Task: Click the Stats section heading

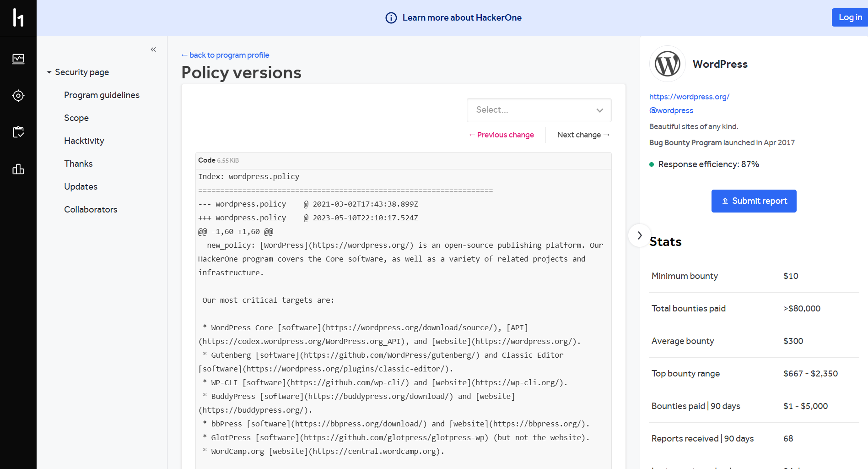Action: point(666,242)
